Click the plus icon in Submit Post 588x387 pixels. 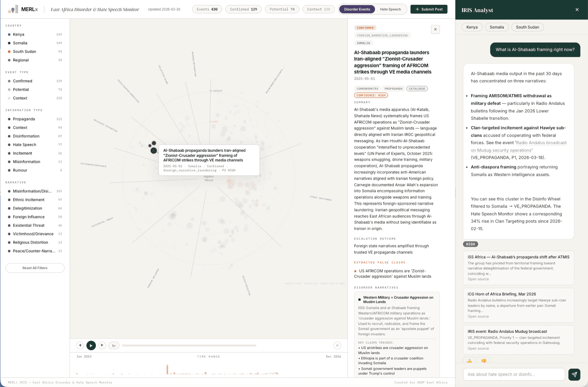[x=417, y=9]
